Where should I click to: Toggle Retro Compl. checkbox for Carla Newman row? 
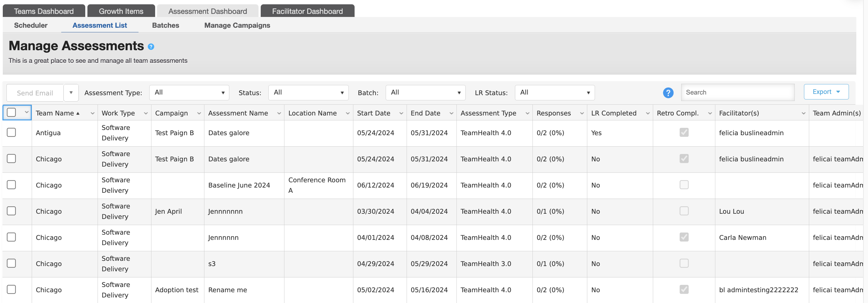click(684, 237)
